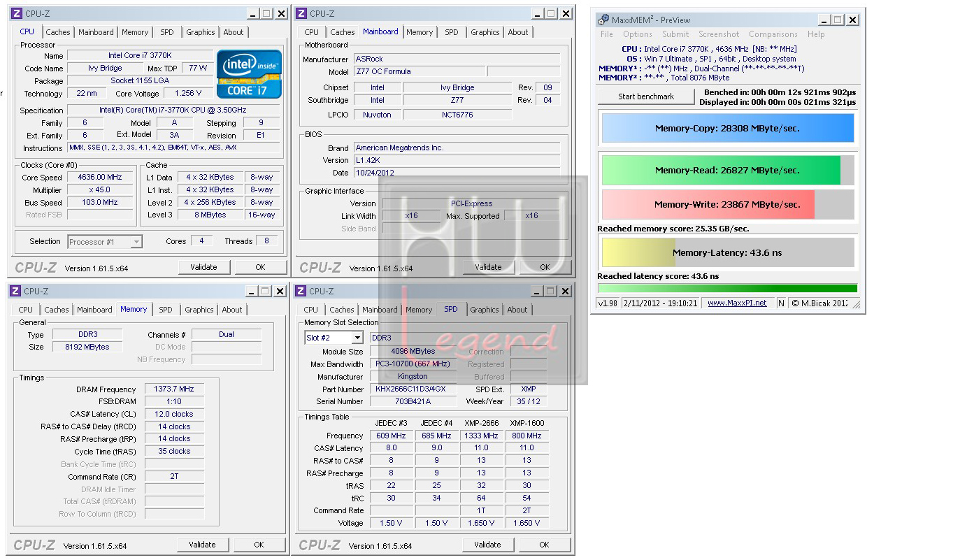
Task: Open the Processor #1 selection dropdown
Action: tap(136, 242)
